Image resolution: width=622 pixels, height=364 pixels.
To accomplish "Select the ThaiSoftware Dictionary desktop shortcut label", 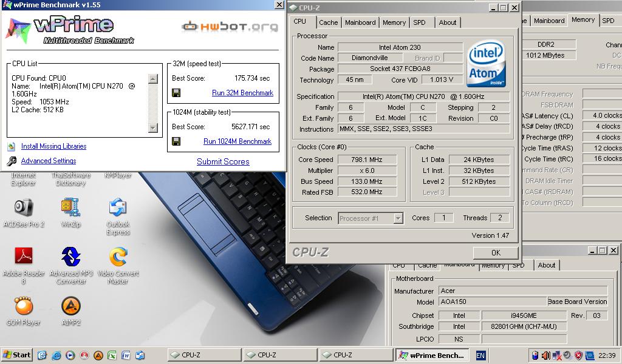I will (x=70, y=178).
